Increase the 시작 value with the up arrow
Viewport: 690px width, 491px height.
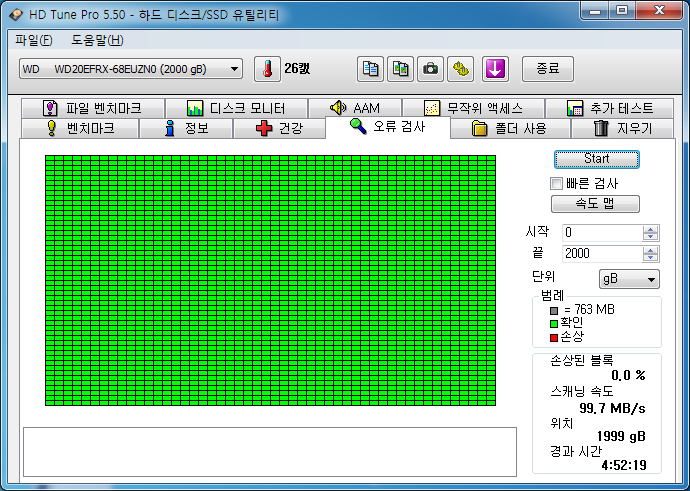650,229
